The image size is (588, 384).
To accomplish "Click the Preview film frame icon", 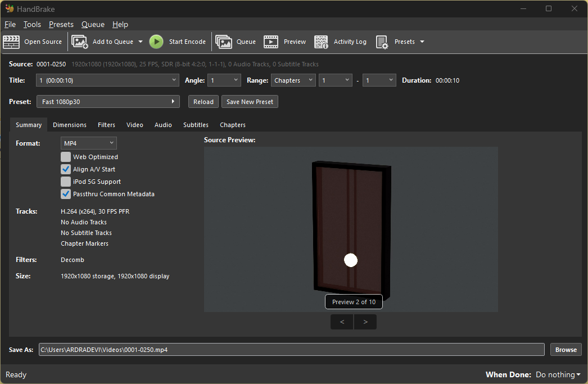I will coord(271,42).
